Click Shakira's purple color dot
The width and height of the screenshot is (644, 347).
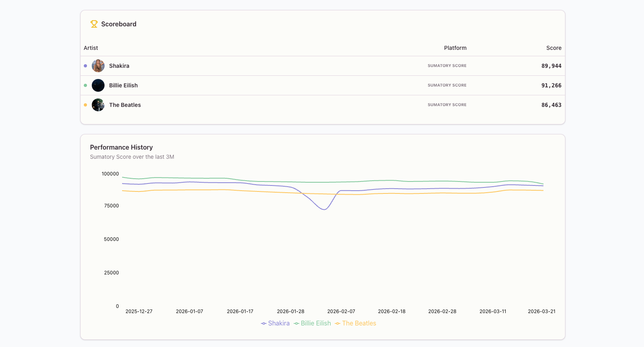click(85, 66)
